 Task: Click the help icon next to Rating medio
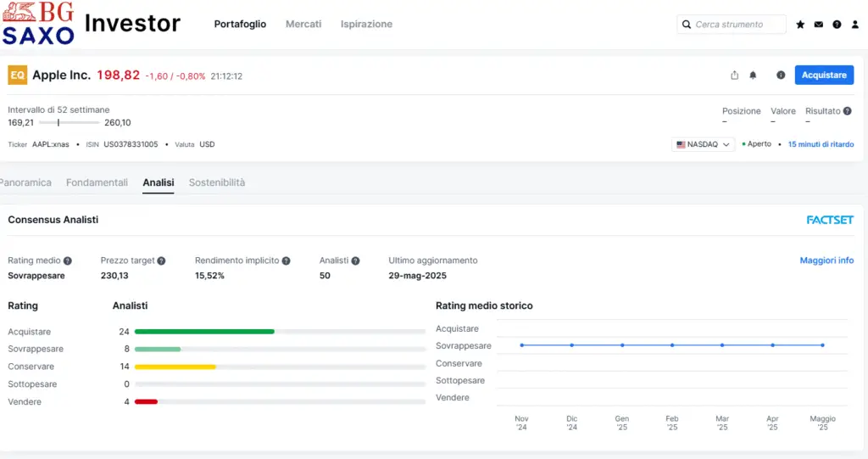[68, 260]
